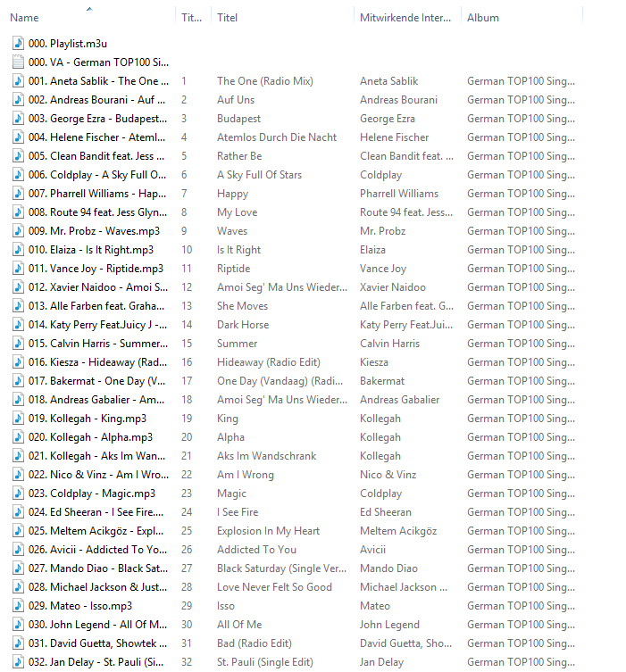Image resolution: width=626 pixels, height=672 pixels.
Task: Click the audio icon of 008. Route 94
Action: (x=18, y=212)
